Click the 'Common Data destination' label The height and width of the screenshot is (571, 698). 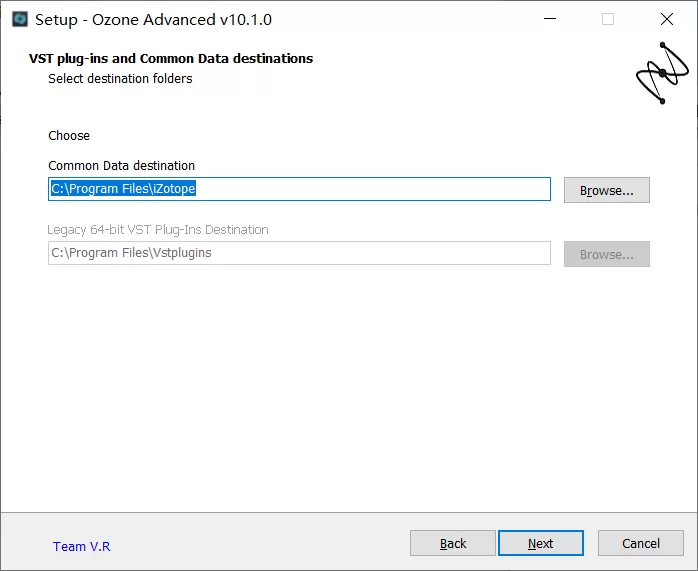121,165
